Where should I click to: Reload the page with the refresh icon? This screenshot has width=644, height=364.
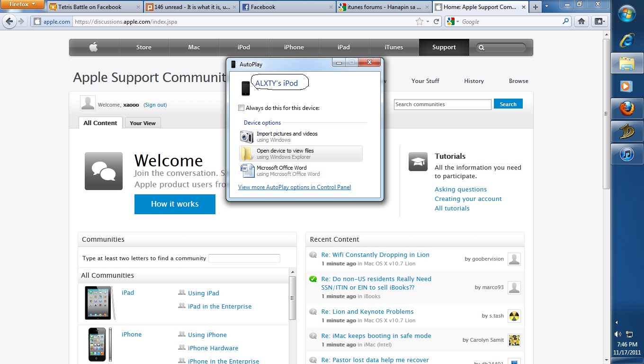click(437, 21)
